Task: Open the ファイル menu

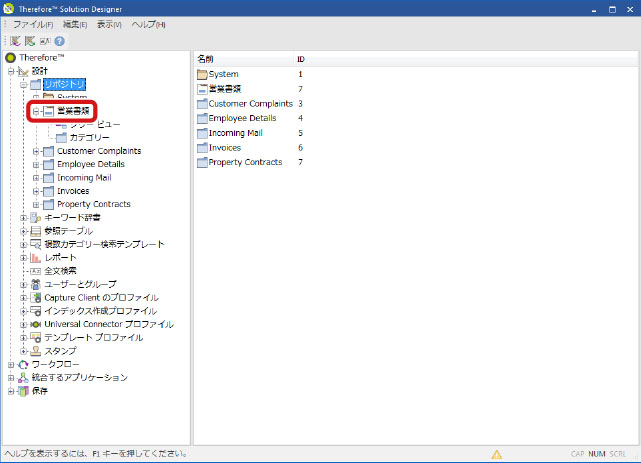Action: [32, 24]
